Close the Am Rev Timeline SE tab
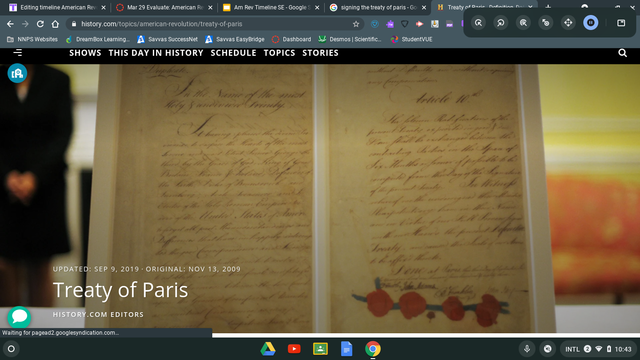The width and height of the screenshot is (640, 360). tap(317, 7)
